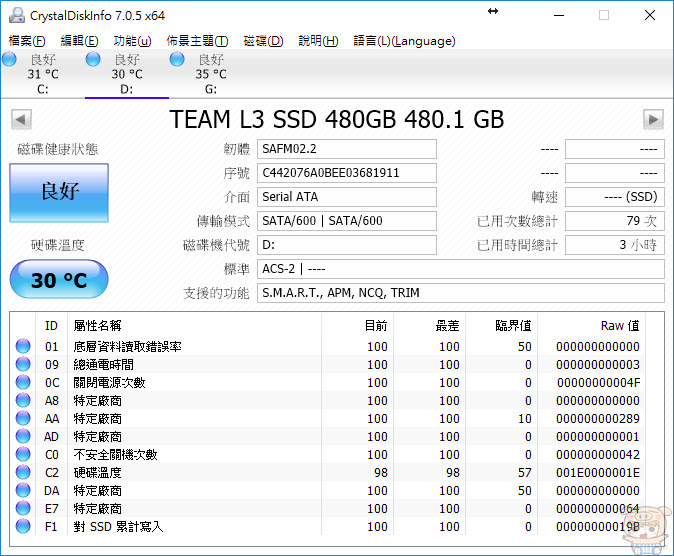Click the status orb of attribute C0

click(23, 455)
